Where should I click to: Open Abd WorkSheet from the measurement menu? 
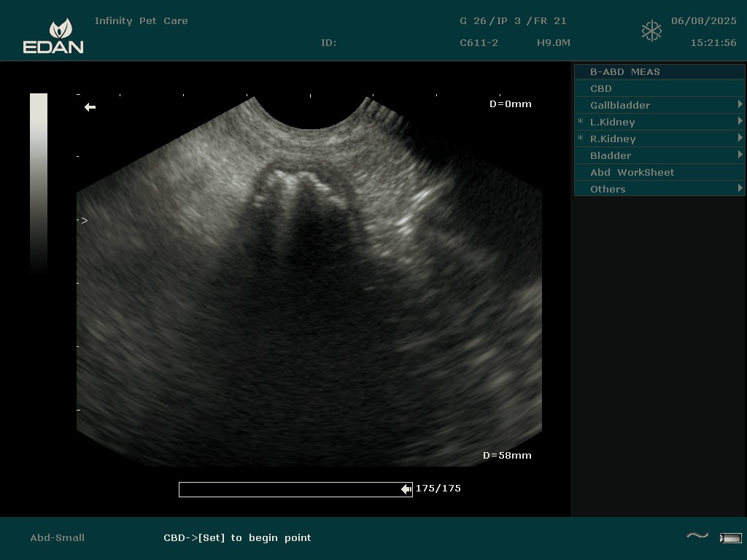coord(632,172)
